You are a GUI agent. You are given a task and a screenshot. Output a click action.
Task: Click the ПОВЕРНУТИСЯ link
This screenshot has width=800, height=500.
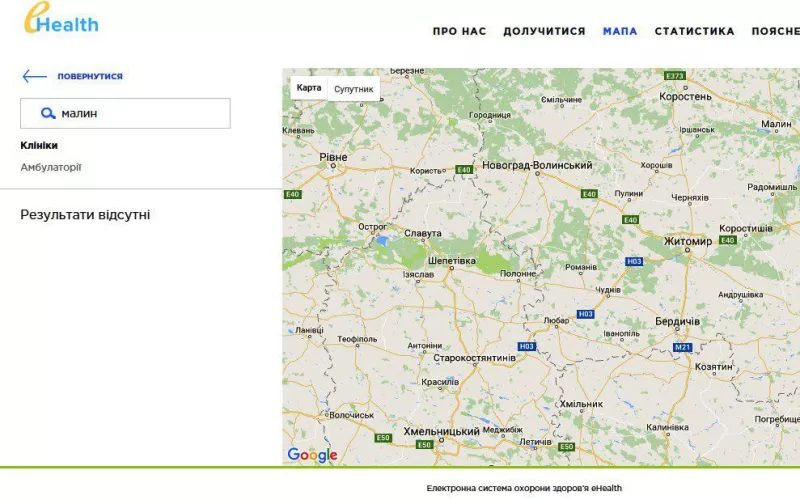pyautogui.click(x=90, y=76)
